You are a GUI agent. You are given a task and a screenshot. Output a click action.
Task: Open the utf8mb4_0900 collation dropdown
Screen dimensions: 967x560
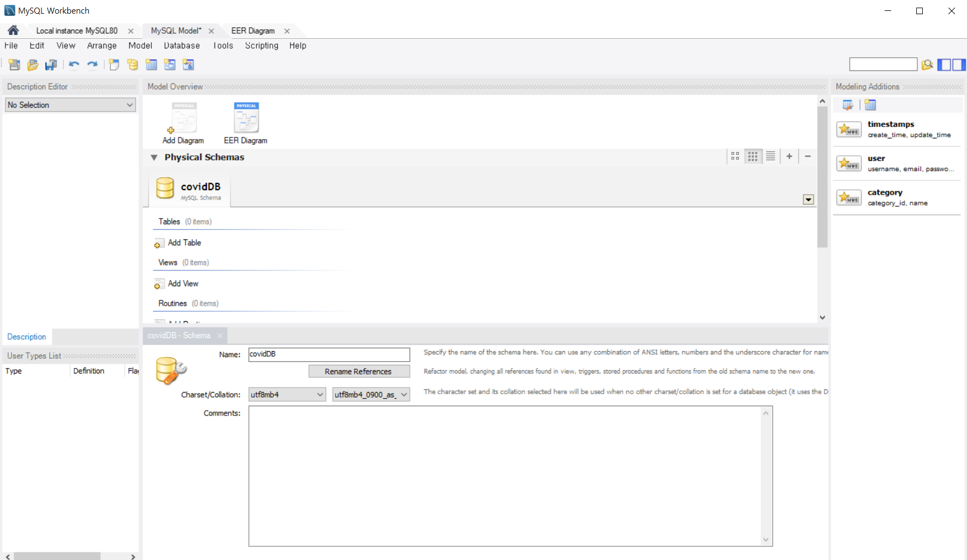click(x=371, y=394)
